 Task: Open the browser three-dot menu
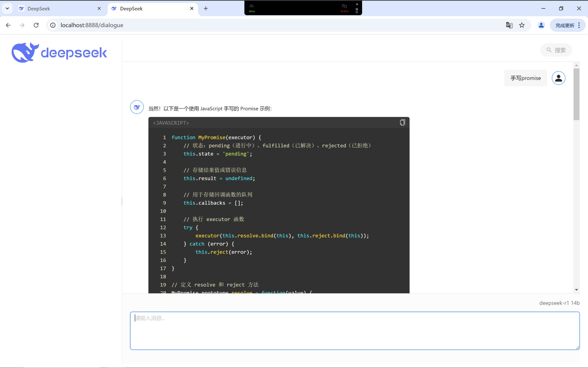click(579, 25)
